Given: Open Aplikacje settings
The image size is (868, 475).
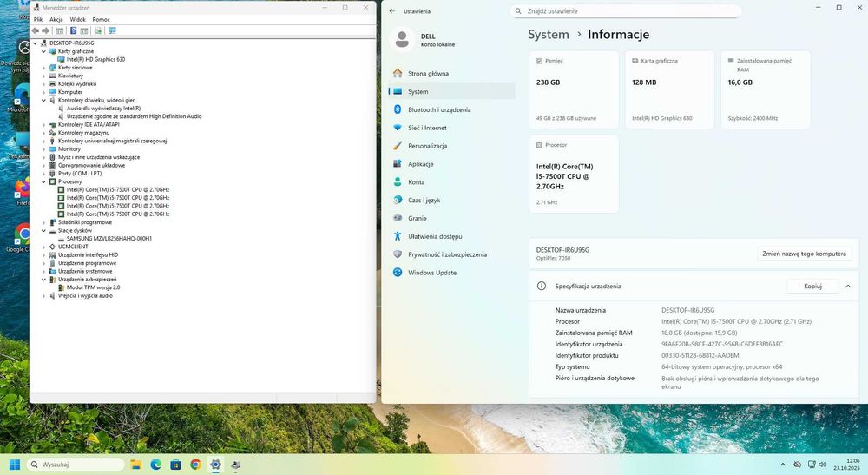Looking at the screenshot, I should tap(451, 164).
